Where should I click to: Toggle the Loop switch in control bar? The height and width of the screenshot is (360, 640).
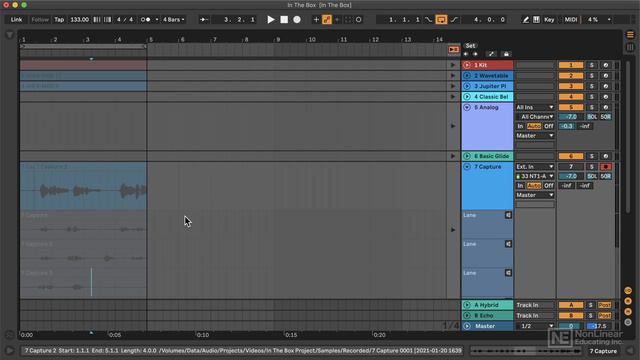pyautogui.click(x=441, y=19)
